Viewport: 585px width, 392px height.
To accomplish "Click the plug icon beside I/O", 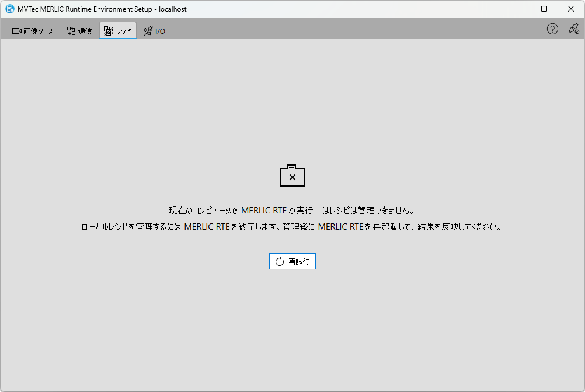I will pos(148,31).
